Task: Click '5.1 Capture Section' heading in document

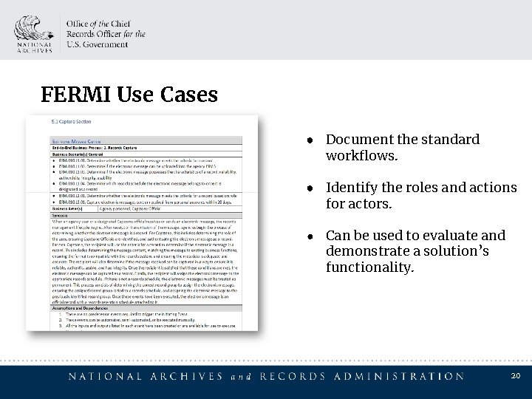Action: coord(71,121)
